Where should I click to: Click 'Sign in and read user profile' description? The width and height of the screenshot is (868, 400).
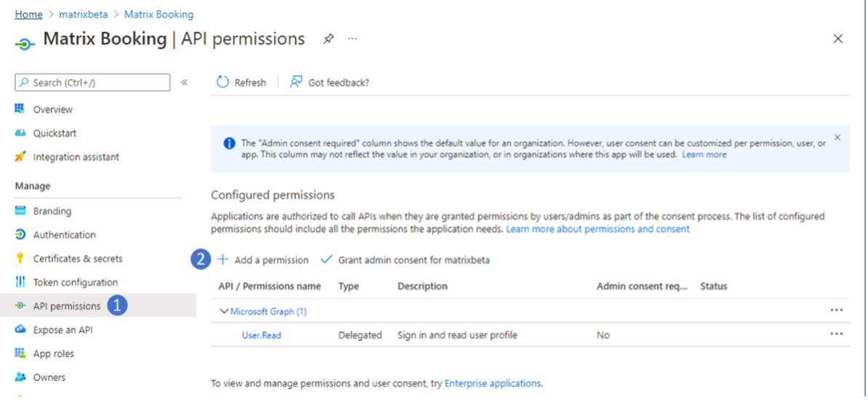tap(457, 335)
